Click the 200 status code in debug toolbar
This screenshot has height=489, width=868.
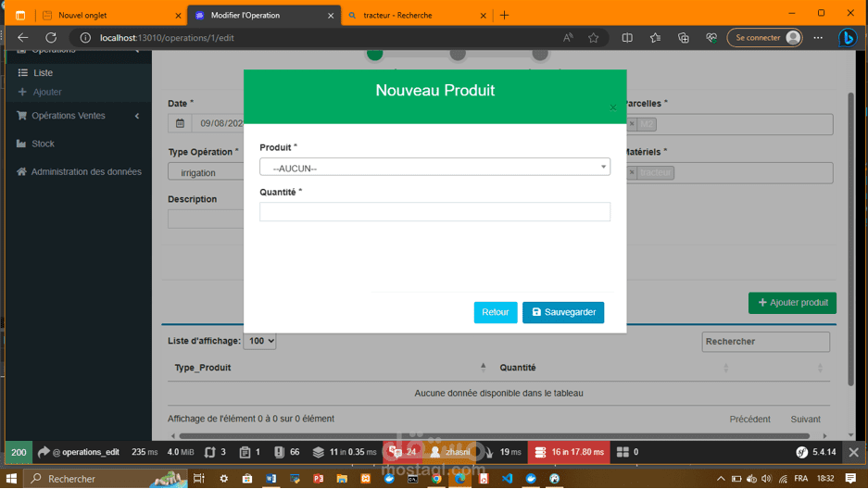click(19, 452)
